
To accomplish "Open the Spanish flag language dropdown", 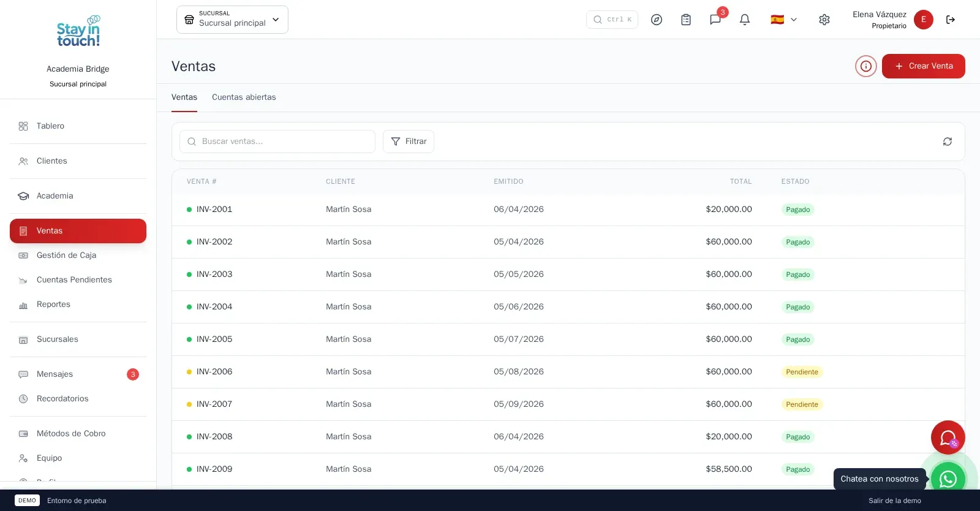I will pyautogui.click(x=784, y=20).
